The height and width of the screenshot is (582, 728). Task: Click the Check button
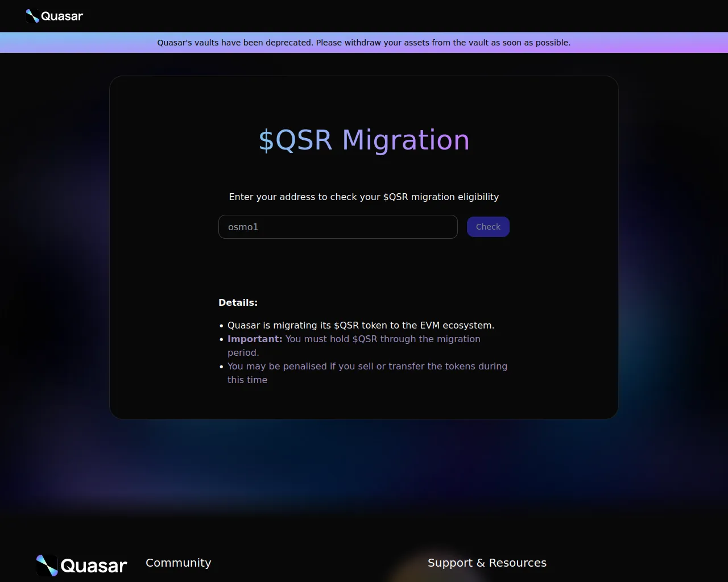488,227
